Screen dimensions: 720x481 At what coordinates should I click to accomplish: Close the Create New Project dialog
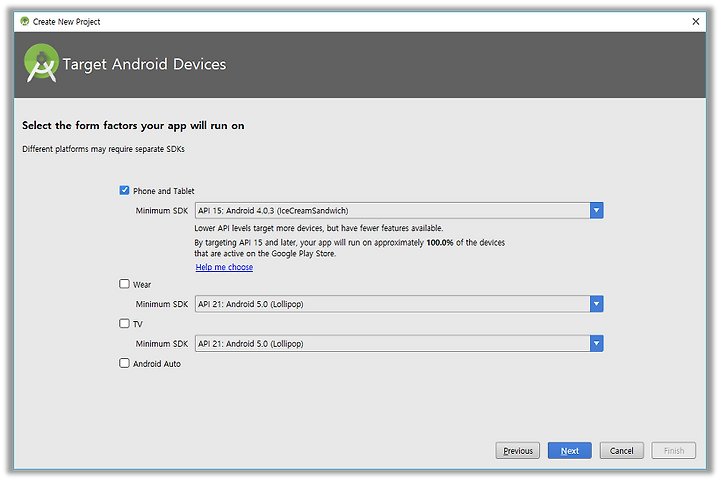click(695, 22)
